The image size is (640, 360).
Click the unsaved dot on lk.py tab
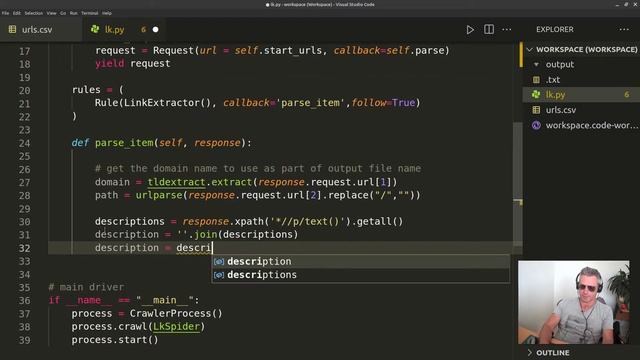(x=156, y=29)
